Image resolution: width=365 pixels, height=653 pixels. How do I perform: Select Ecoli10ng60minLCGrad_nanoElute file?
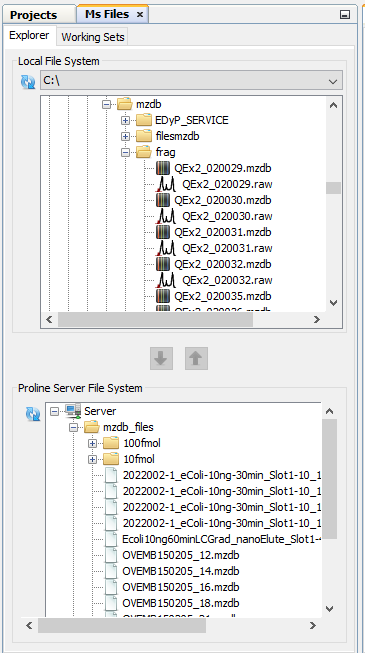(x=222, y=539)
